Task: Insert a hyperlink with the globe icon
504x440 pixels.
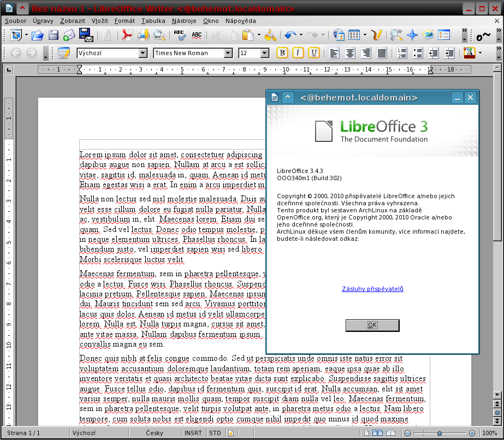Action: click(339, 35)
